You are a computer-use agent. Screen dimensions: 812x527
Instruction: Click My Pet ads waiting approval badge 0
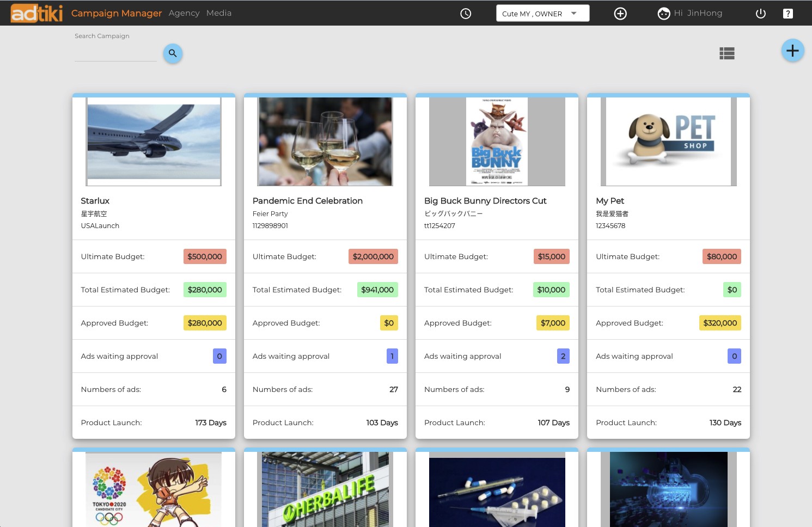pos(734,356)
